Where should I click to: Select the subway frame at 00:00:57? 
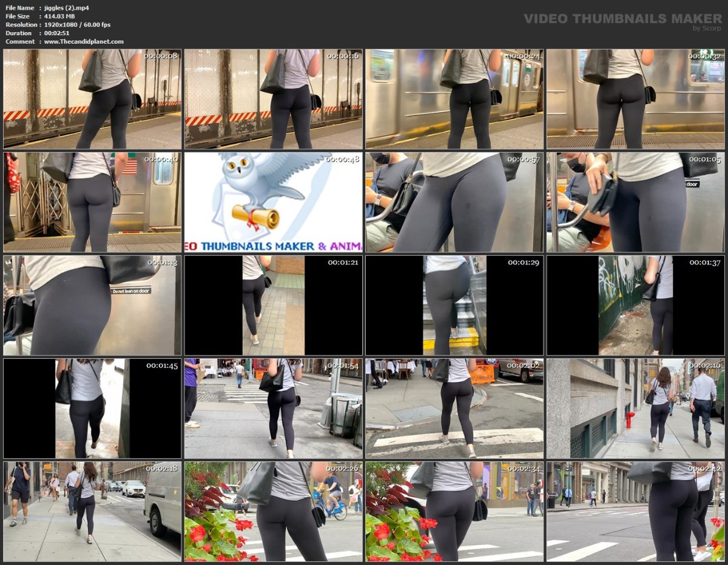(454, 202)
